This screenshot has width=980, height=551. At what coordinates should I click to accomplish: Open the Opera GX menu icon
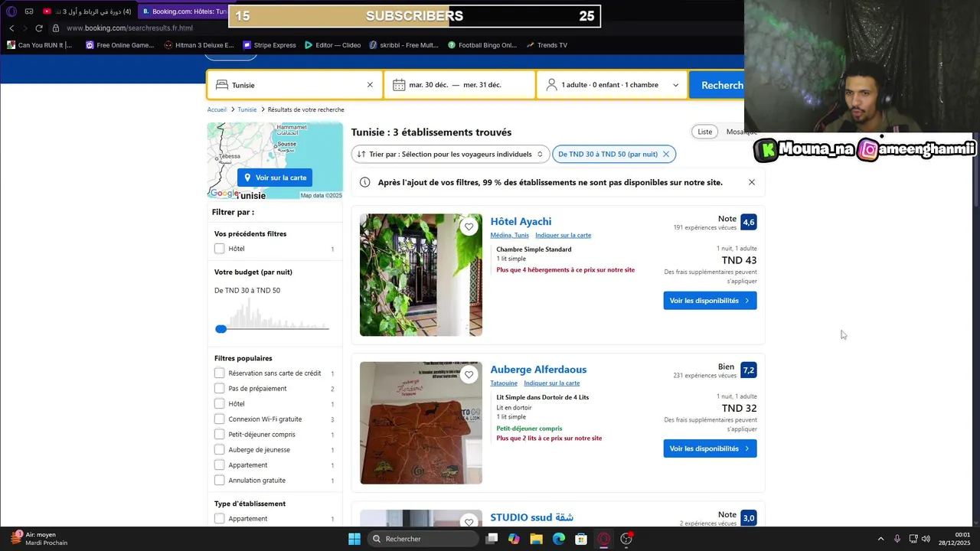[11, 11]
